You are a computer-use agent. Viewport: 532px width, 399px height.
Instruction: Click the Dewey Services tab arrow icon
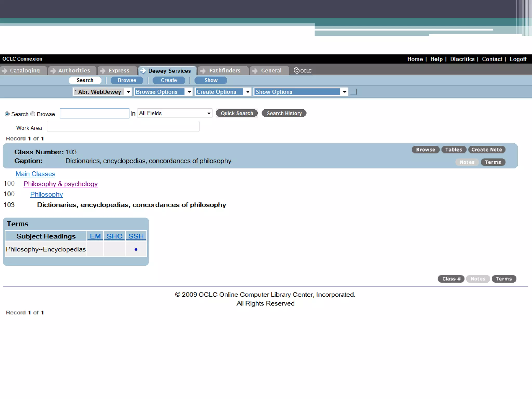click(143, 71)
